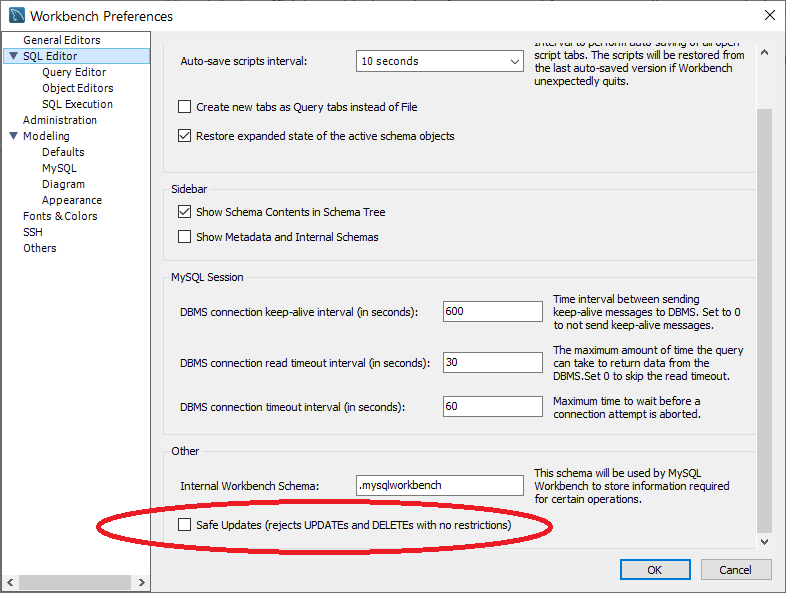Cancel the preferences dialog
The width and height of the screenshot is (786, 593).
tap(735, 570)
